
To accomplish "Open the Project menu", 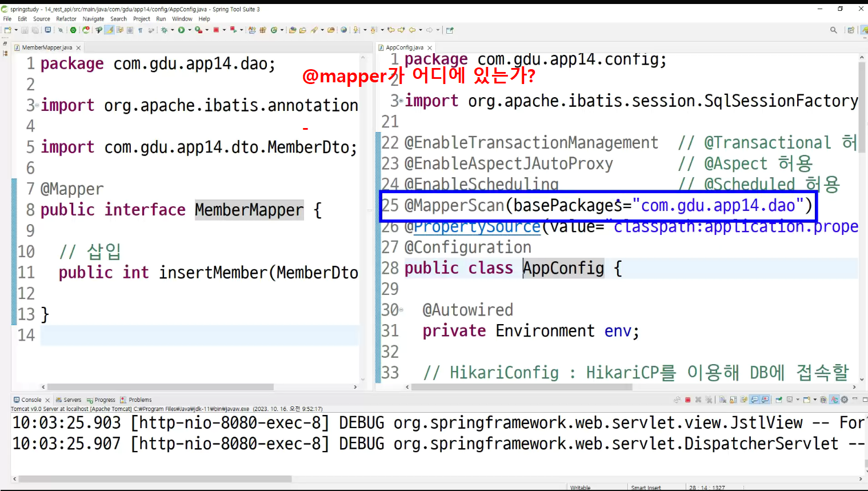I will coord(141,19).
